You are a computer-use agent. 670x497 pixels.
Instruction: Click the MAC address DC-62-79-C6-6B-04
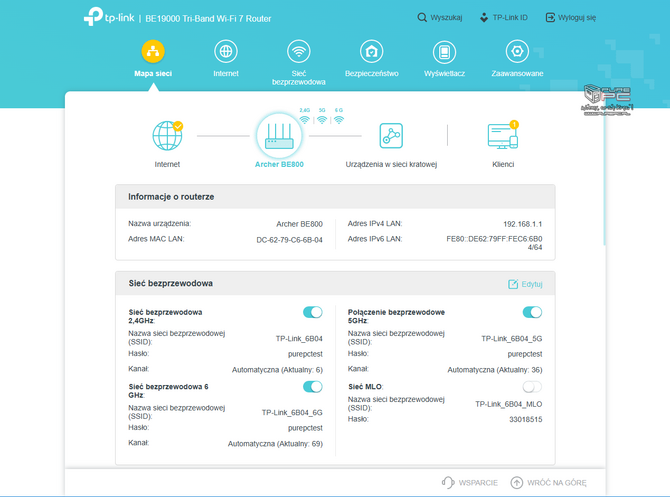pos(289,240)
